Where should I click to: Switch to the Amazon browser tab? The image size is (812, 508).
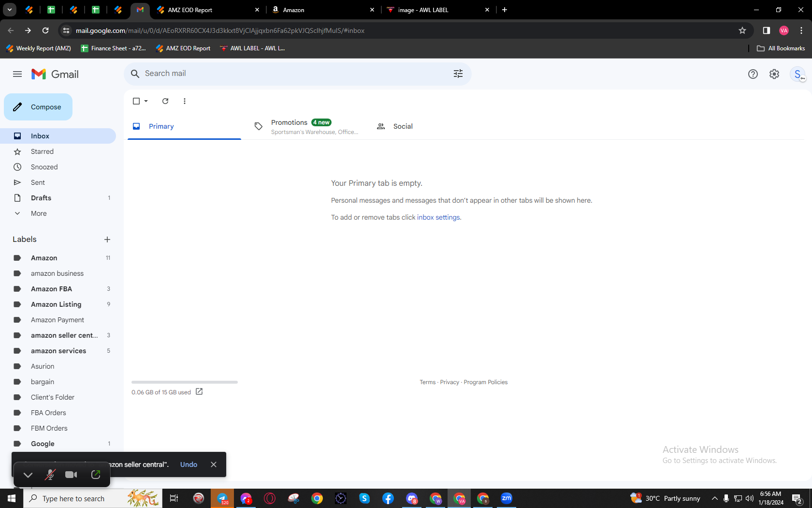[x=323, y=10]
